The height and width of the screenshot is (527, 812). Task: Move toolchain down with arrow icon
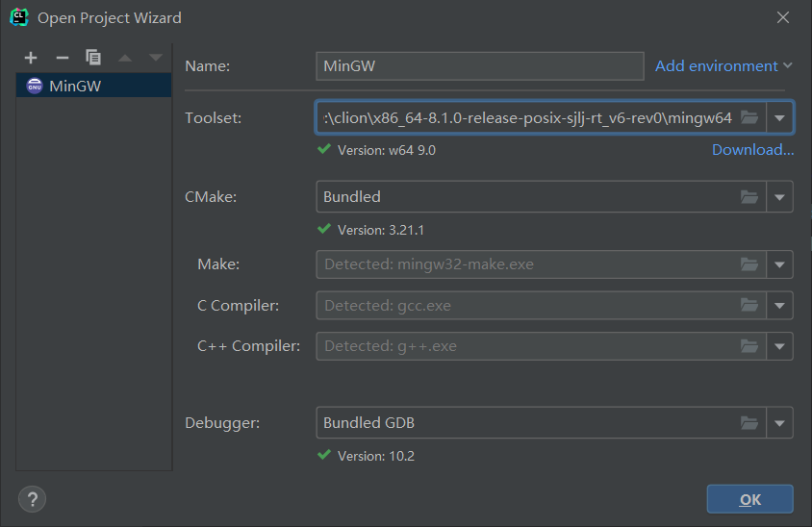155,58
